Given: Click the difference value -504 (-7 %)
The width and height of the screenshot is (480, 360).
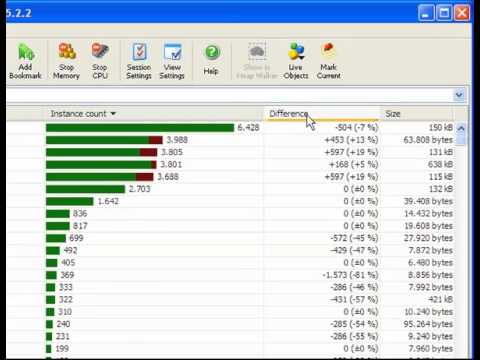Looking at the screenshot, I should (x=356, y=128).
